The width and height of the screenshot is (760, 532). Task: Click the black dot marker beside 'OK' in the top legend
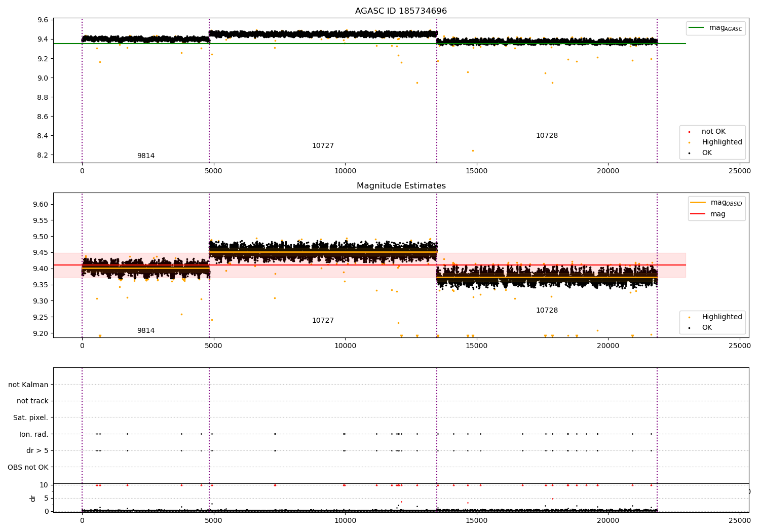(689, 154)
